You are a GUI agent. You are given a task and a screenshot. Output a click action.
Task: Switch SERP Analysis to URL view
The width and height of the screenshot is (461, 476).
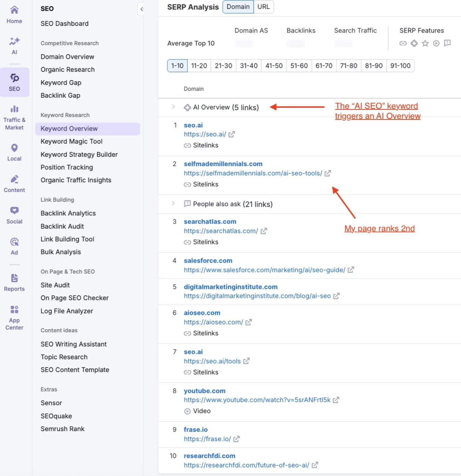(264, 7)
